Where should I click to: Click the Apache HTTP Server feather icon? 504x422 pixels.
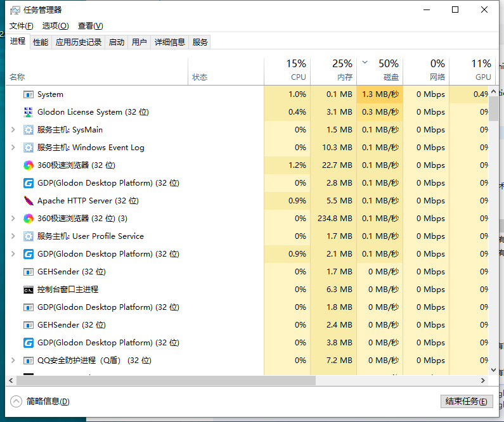(x=29, y=201)
